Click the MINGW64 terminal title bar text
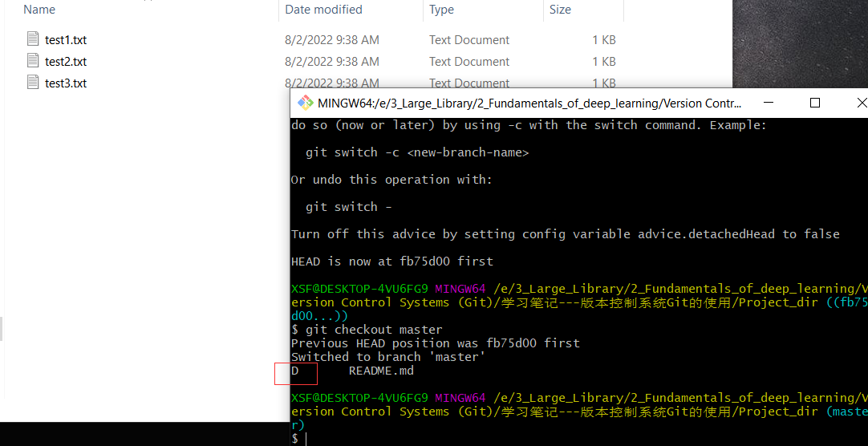Screen dimensions: 868x446 point(529,103)
